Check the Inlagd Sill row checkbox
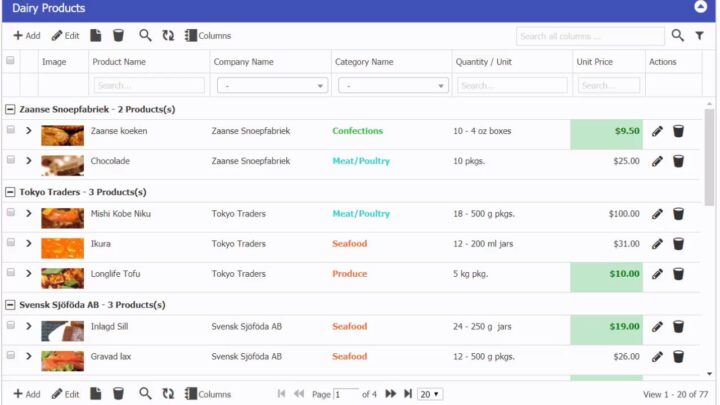This screenshot has height=405, width=720. 11,325
